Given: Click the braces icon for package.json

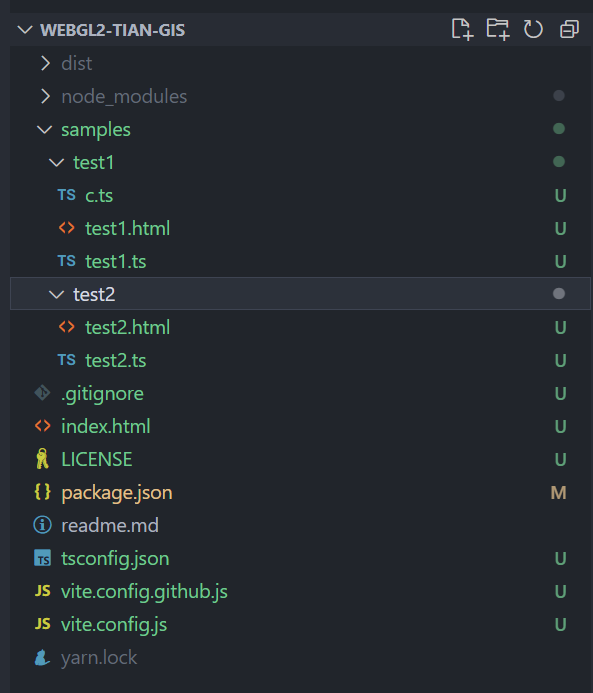Looking at the screenshot, I should pyautogui.click(x=43, y=492).
